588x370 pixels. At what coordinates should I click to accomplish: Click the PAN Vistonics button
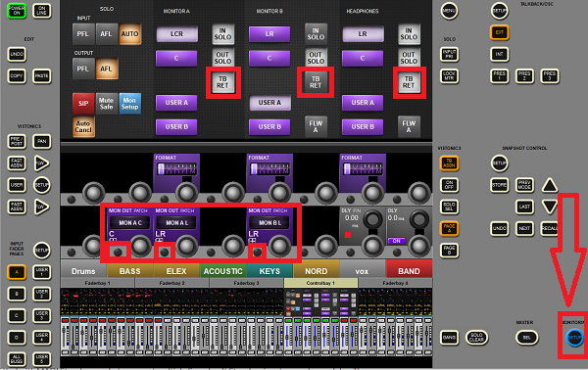41,142
